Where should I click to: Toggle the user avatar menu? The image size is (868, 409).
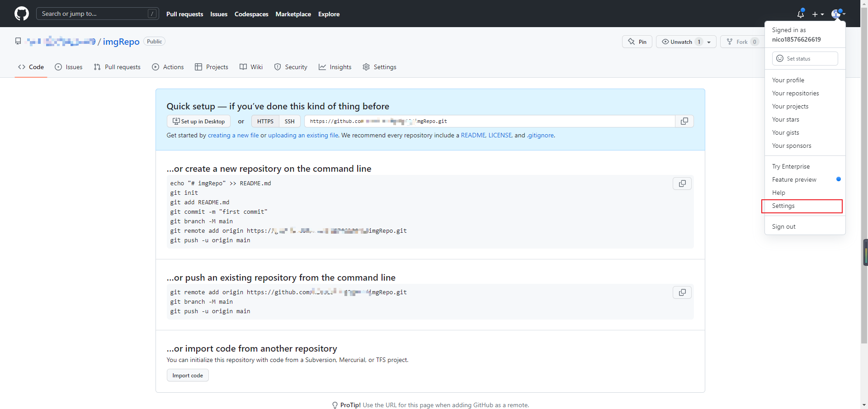pos(838,14)
